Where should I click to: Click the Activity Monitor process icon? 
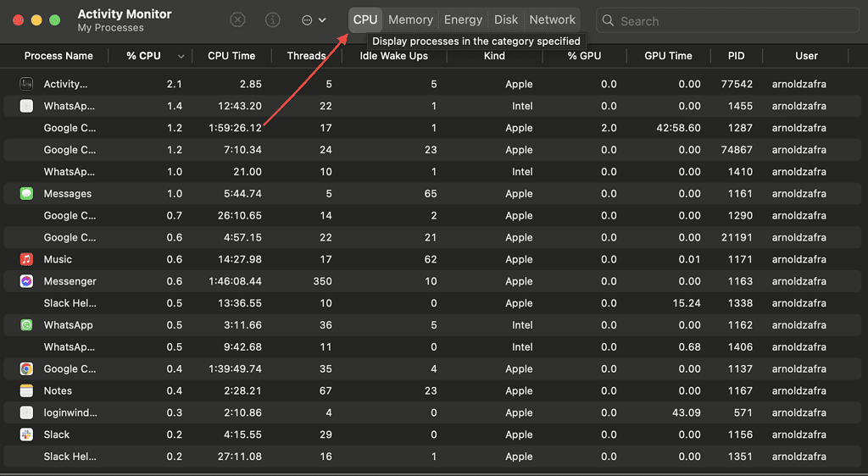[26, 84]
